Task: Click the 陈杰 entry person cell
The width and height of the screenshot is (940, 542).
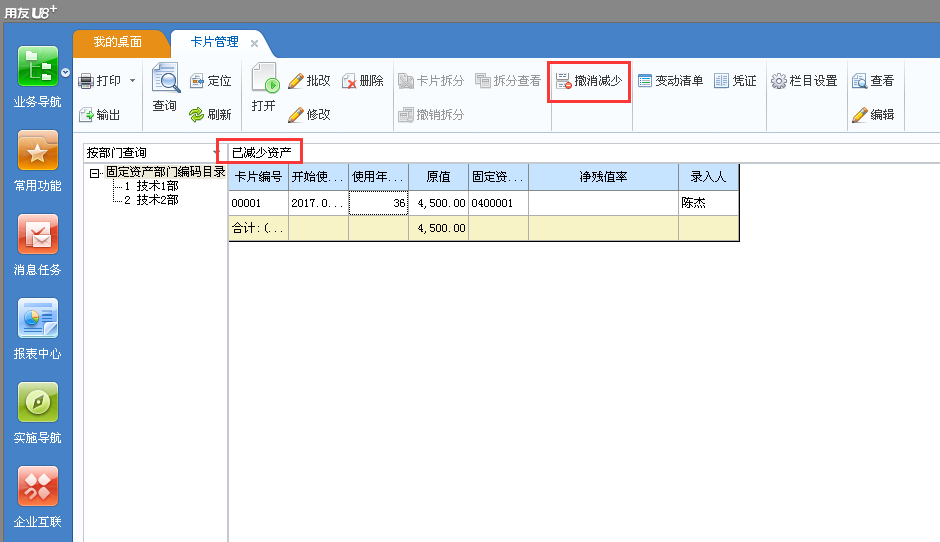Action: (709, 203)
